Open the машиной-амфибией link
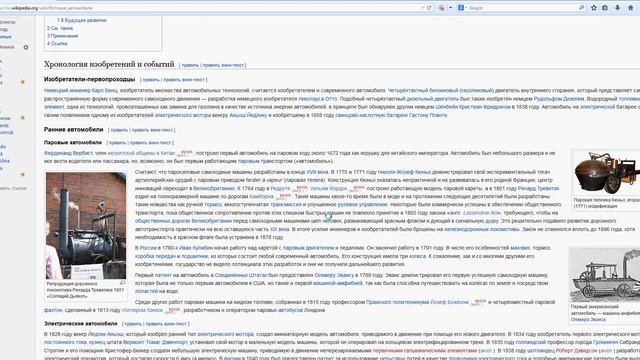The width and height of the screenshot is (640, 360). 338,283
